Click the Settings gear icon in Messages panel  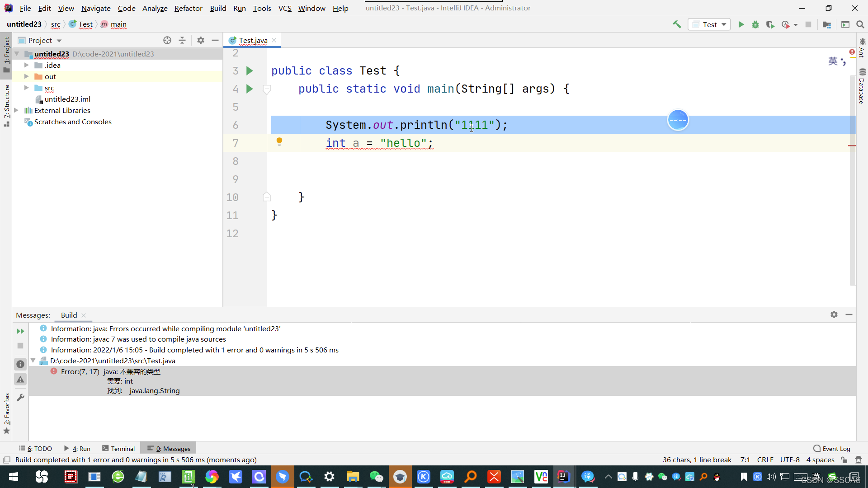point(834,314)
